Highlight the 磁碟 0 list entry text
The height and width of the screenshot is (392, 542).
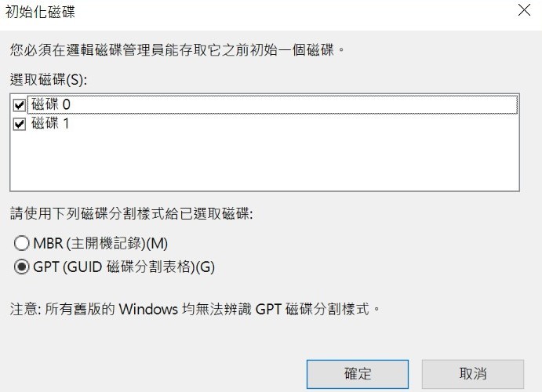pos(52,103)
